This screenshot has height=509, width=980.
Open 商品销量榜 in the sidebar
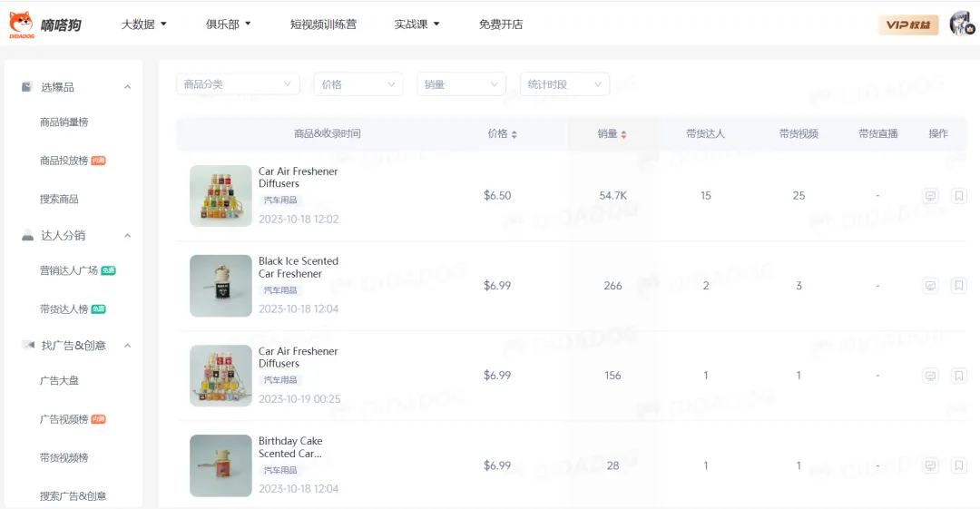[64, 122]
